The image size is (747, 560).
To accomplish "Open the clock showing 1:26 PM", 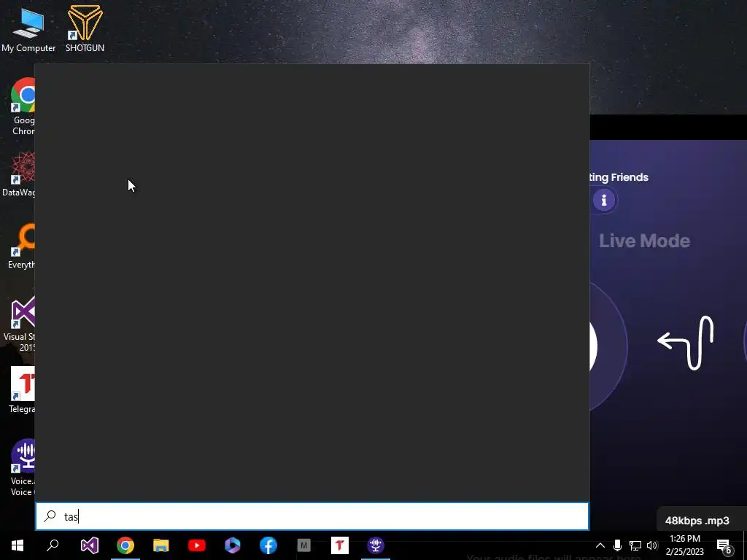I will tap(684, 545).
